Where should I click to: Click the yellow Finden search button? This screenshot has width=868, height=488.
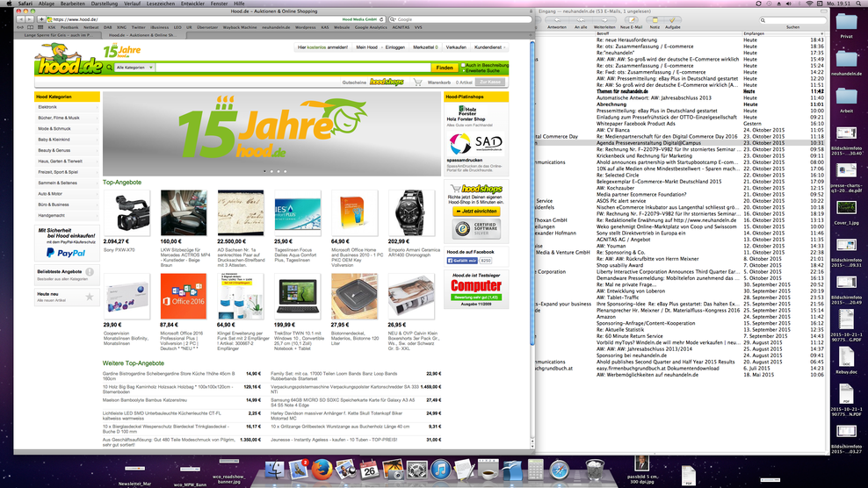pyautogui.click(x=445, y=68)
